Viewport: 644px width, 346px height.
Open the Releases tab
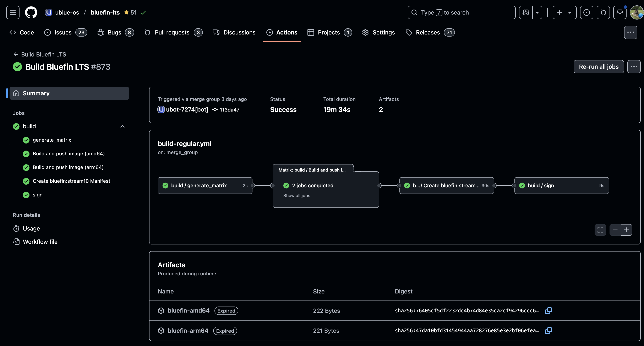(427, 33)
